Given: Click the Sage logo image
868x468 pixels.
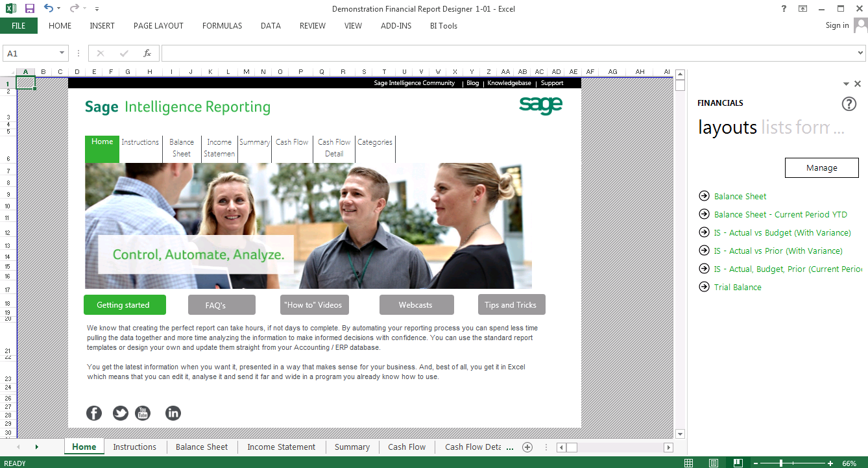Looking at the screenshot, I should 540,105.
